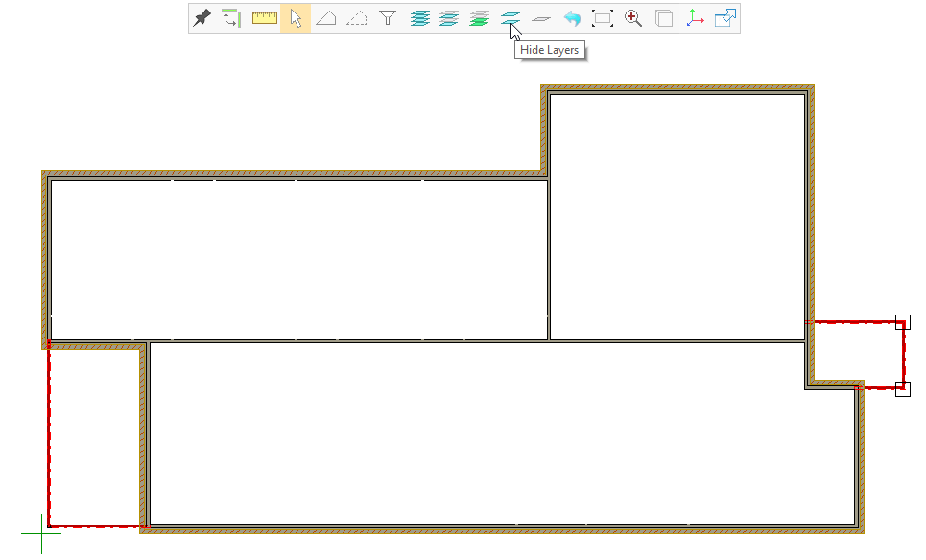Click the magnifier zoom in icon

(633, 18)
